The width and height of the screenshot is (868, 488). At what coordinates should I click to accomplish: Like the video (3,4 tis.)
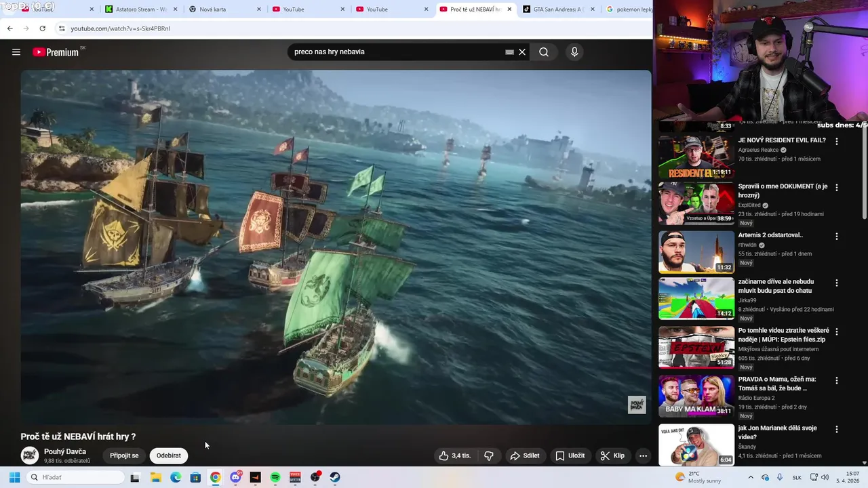coord(454,455)
